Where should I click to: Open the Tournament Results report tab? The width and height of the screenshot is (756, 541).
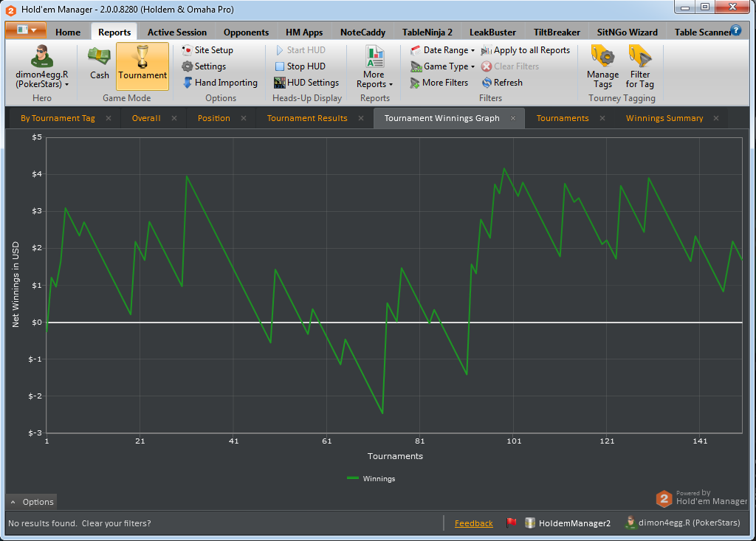click(307, 118)
